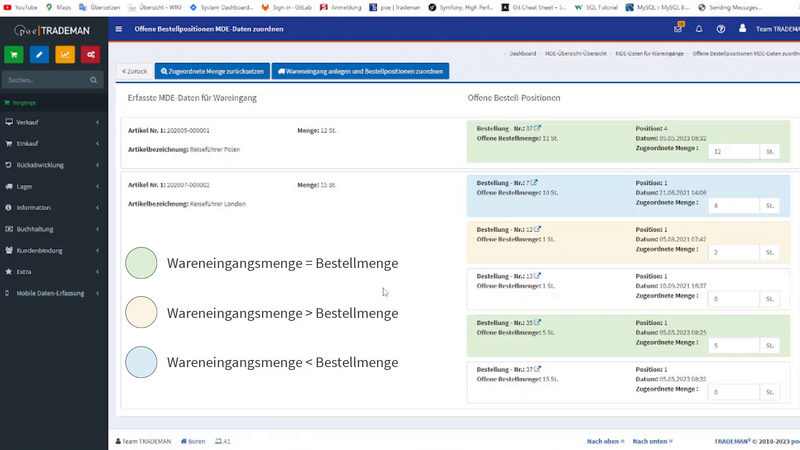This screenshot has width=800, height=450.
Task: Click the blue pencil edit quick button
Action: click(x=39, y=55)
